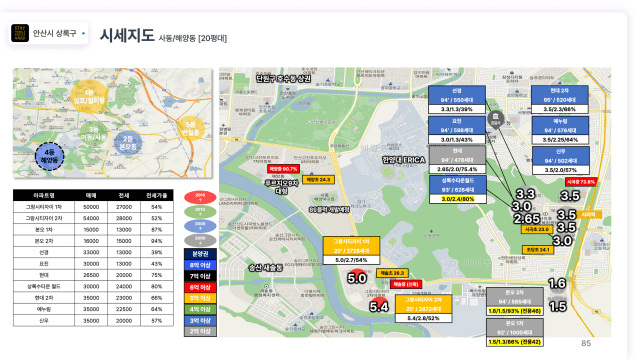Click the 본오 1차 table row name
The height and width of the screenshot is (360, 640).
click(x=44, y=230)
